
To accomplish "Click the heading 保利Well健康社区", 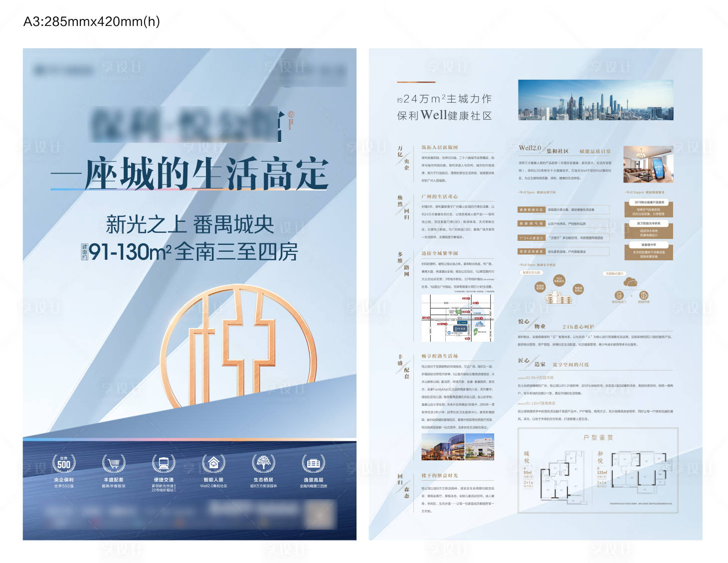I will (x=444, y=115).
